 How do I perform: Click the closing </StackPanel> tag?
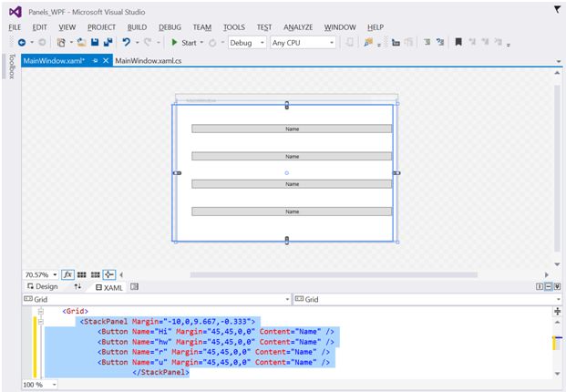161,372
